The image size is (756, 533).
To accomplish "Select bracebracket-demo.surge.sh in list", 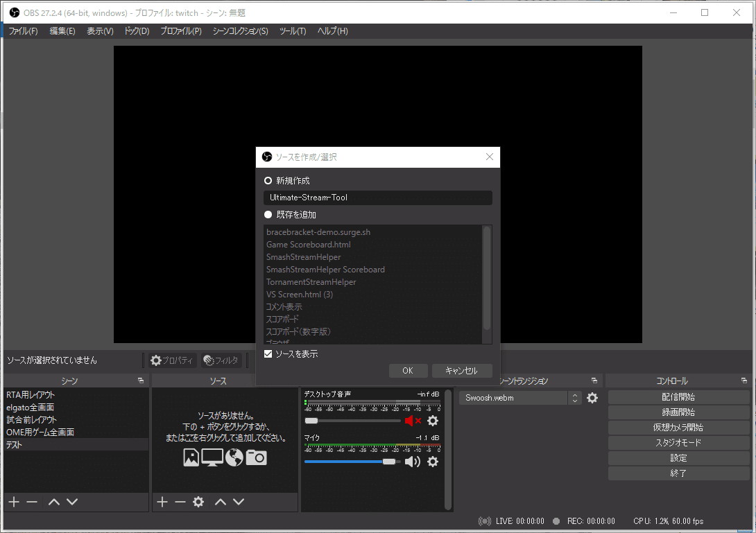I will pos(373,232).
